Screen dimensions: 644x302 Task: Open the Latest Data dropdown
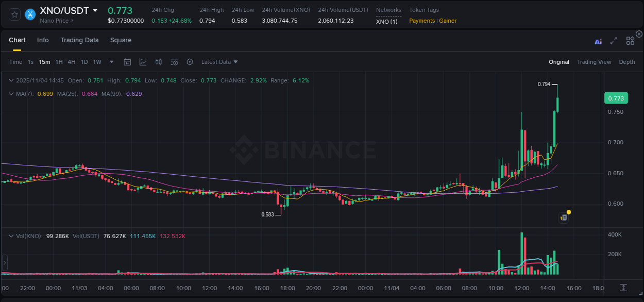click(218, 62)
